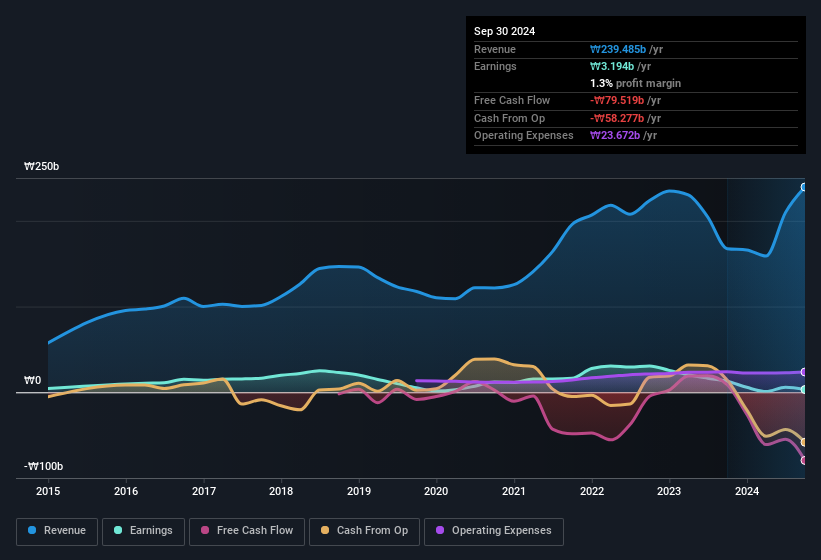Click the 1.3% profit margin text
The image size is (821, 560).
coord(635,83)
